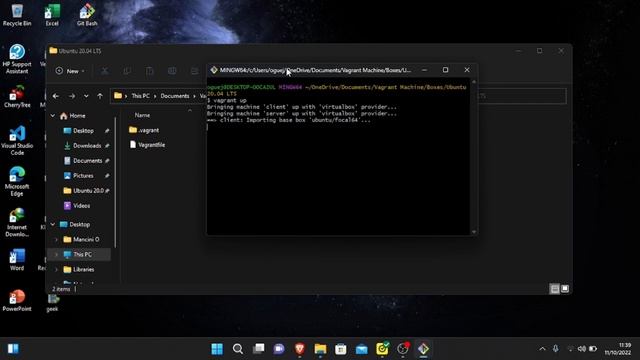640x360 pixels.
Task: Click the Paste icon in Explorer toolbar
Action: pyautogui.click(x=150, y=71)
